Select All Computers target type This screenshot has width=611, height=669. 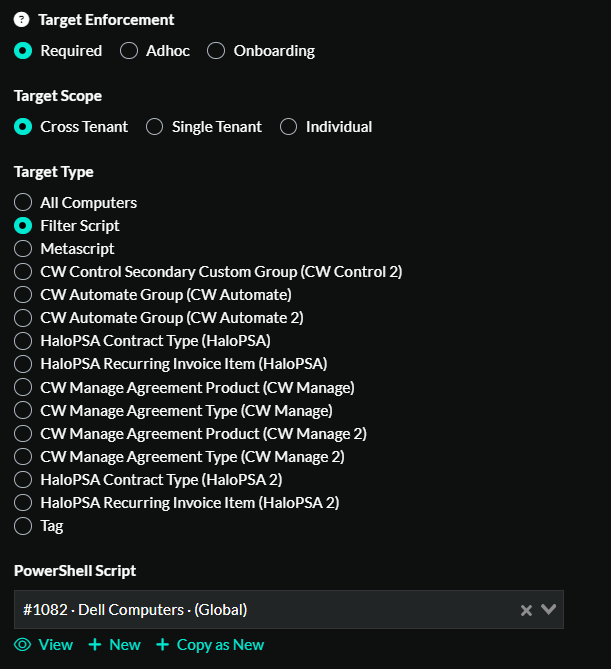pos(23,203)
